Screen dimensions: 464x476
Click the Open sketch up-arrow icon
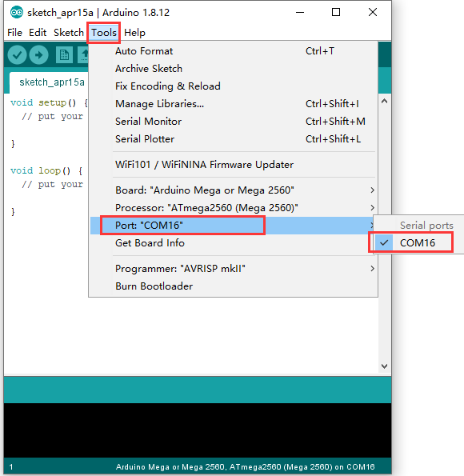83,55
